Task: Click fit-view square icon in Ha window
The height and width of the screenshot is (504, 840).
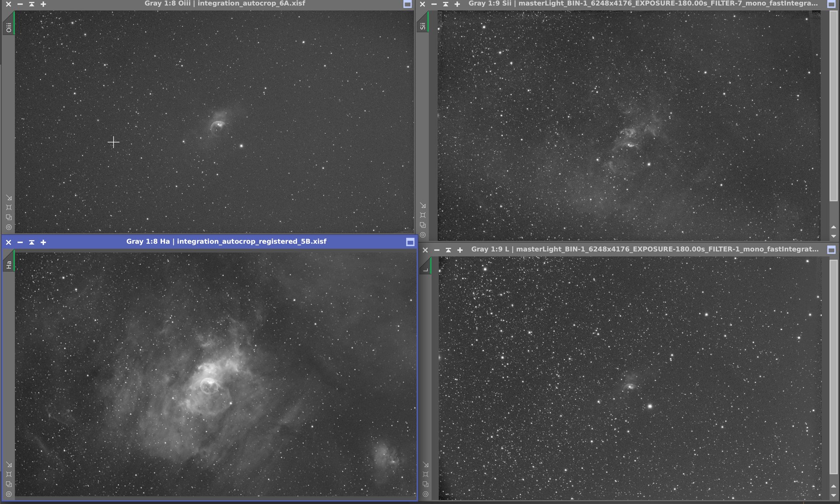Action: 9,474
